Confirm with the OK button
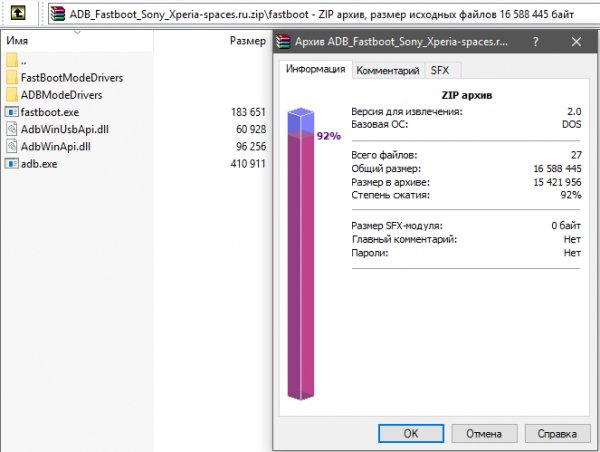The image size is (600, 452). pyautogui.click(x=411, y=433)
